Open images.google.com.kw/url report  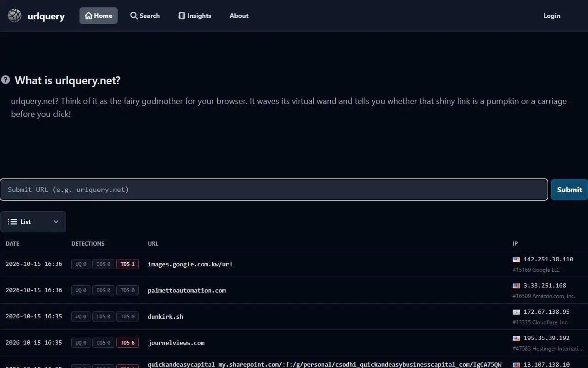tap(190, 264)
